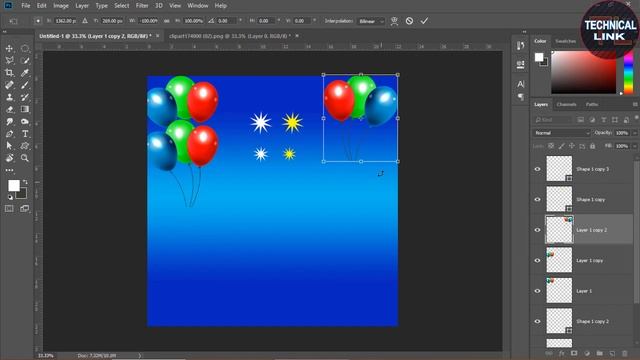Open the Window menu
Image resolution: width=640 pixels, height=360 pixels.
198,6
